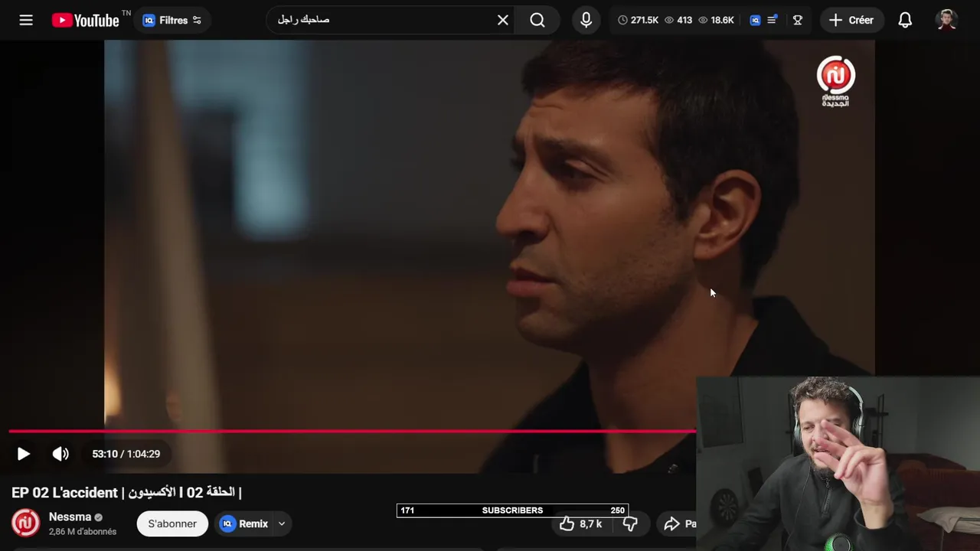
Task: Seek using the red progress bar
Action: [x=352, y=431]
